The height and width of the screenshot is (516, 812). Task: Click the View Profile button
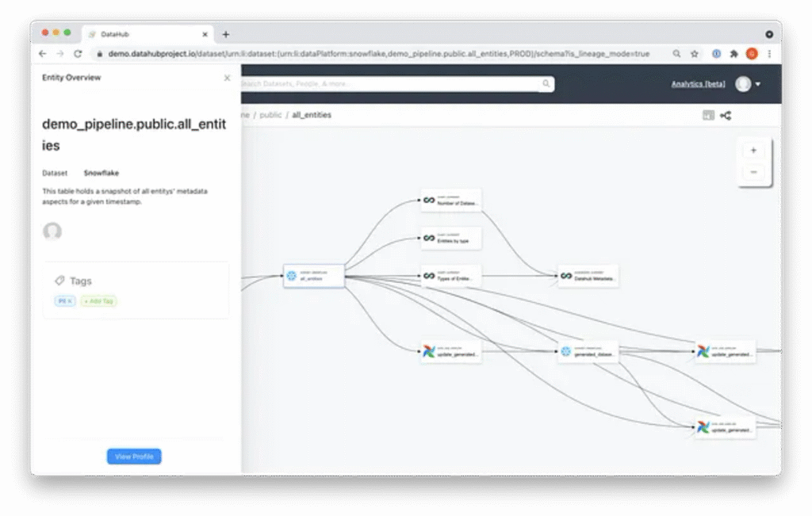pyautogui.click(x=134, y=457)
